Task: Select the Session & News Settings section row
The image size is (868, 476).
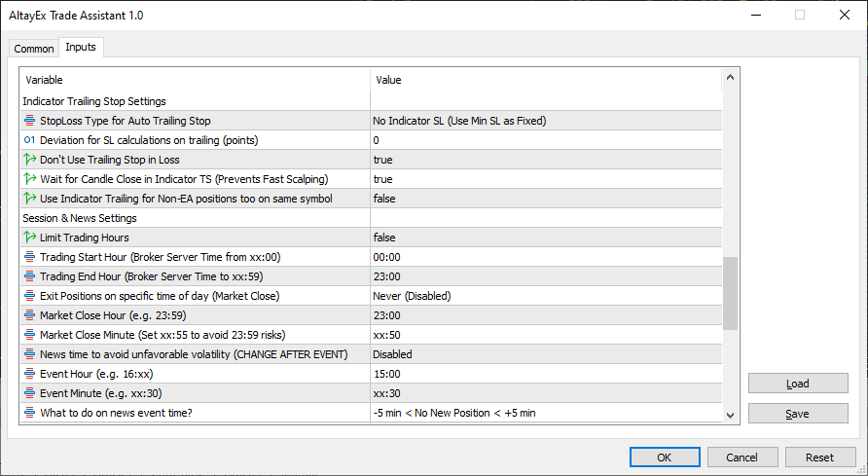Action: coord(371,218)
